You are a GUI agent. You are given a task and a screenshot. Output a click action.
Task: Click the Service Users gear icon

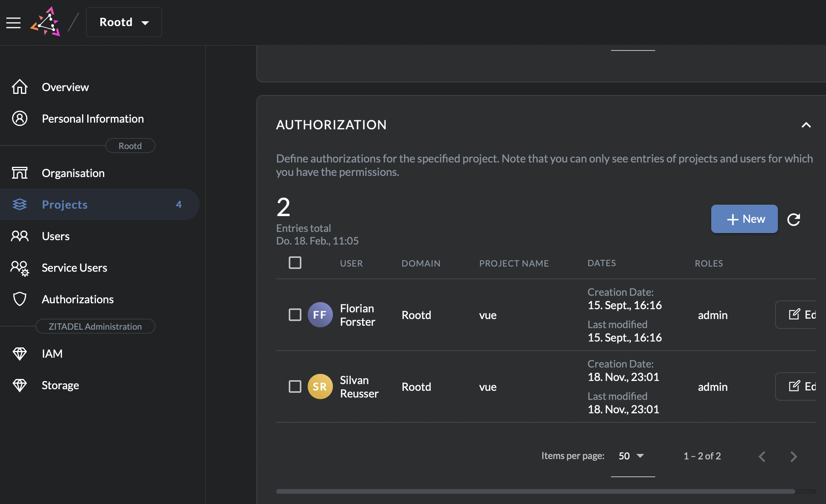click(x=20, y=268)
